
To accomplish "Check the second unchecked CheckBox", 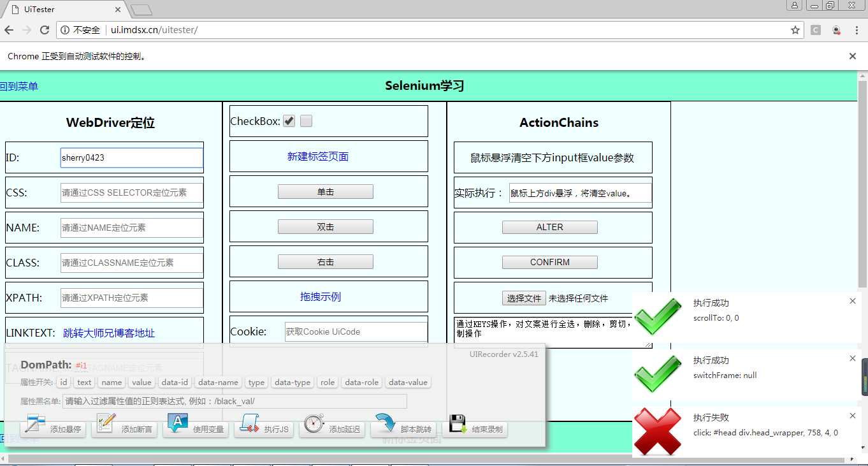I will (x=306, y=121).
